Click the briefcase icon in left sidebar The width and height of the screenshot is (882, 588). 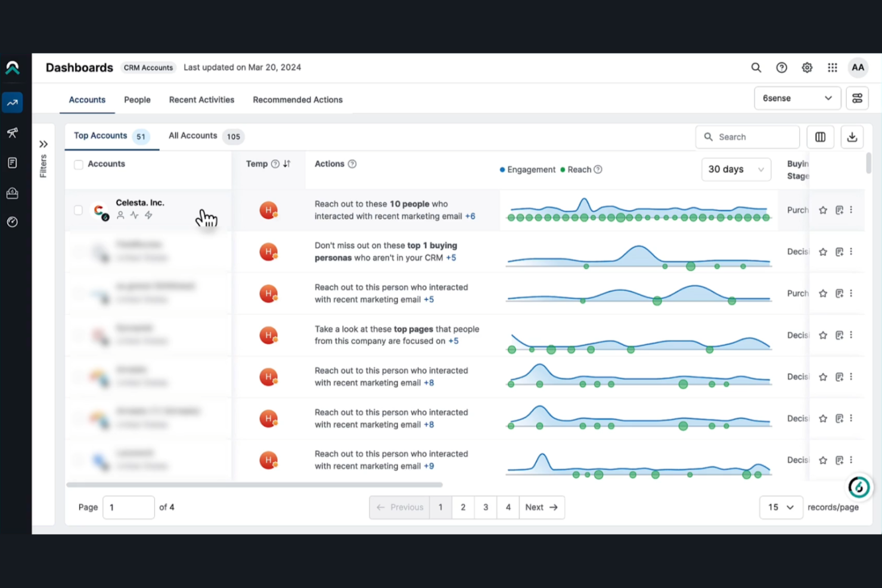[x=12, y=192]
